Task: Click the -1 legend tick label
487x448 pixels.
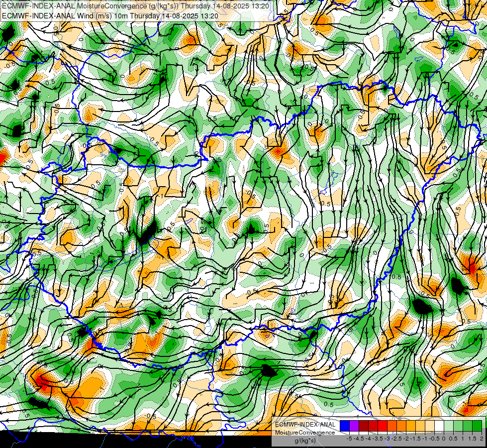Action: click(x=425, y=439)
